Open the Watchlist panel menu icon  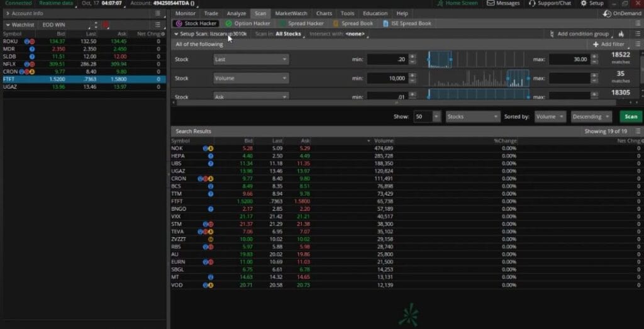click(x=158, y=25)
